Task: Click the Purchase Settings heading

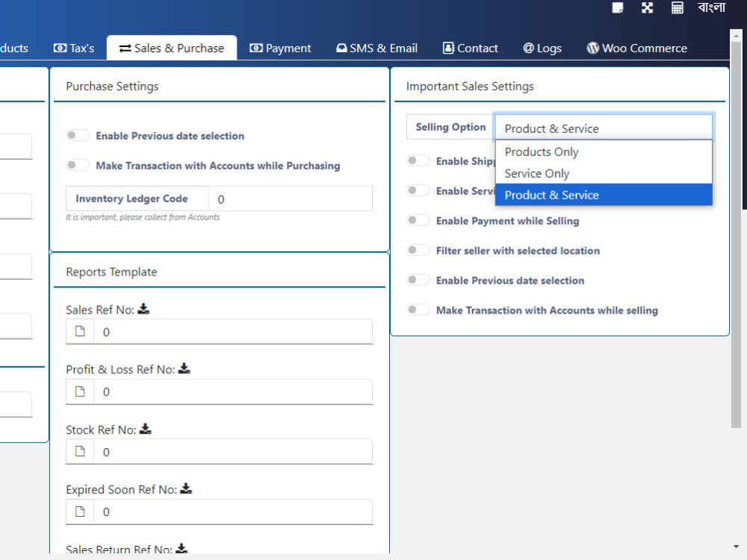Action: point(113,86)
